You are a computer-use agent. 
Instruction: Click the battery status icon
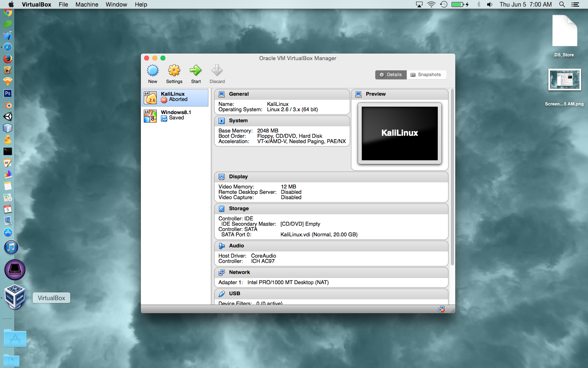[x=460, y=4]
